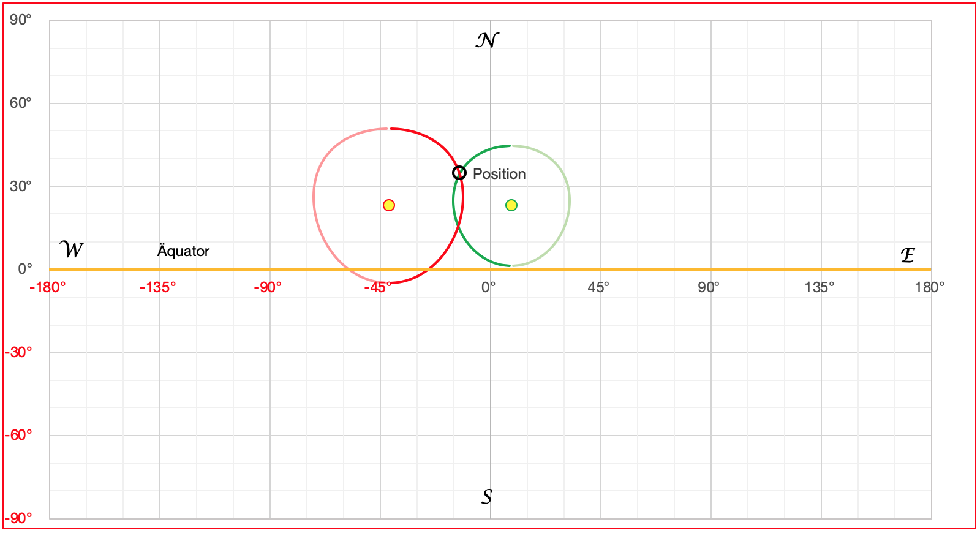Click the black Position circle marker
This screenshot has height=533, width=980.
pyautogui.click(x=459, y=173)
